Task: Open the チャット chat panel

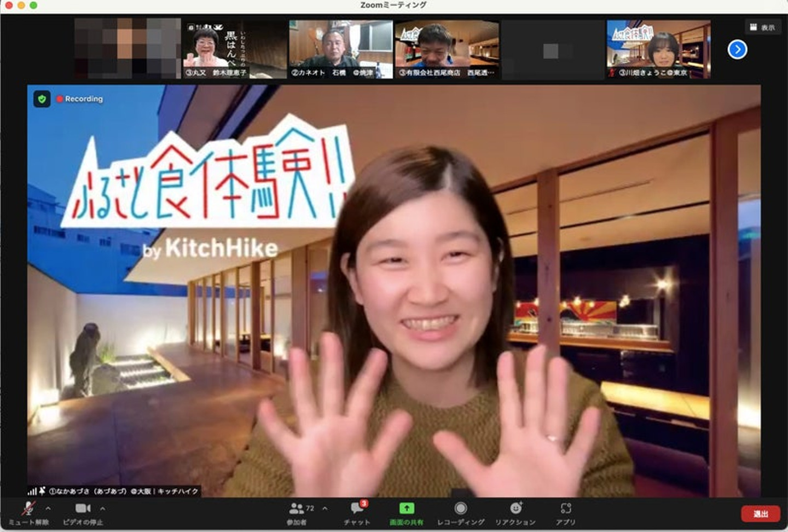Action: click(357, 513)
